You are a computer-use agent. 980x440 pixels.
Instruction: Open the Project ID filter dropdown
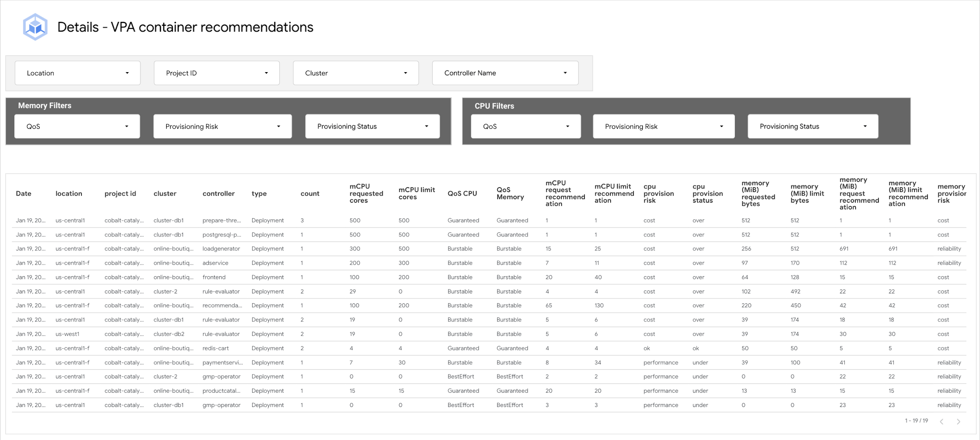click(216, 73)
